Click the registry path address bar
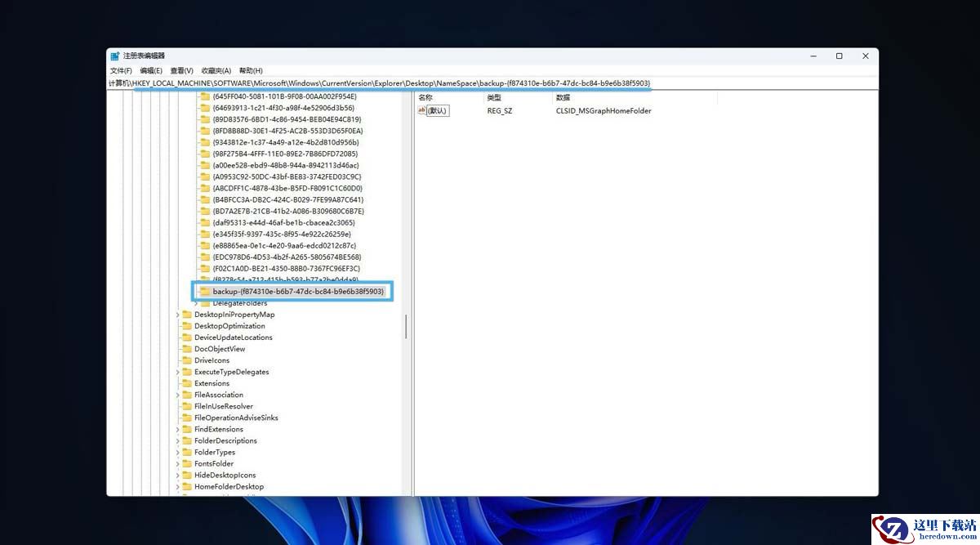 492,83
